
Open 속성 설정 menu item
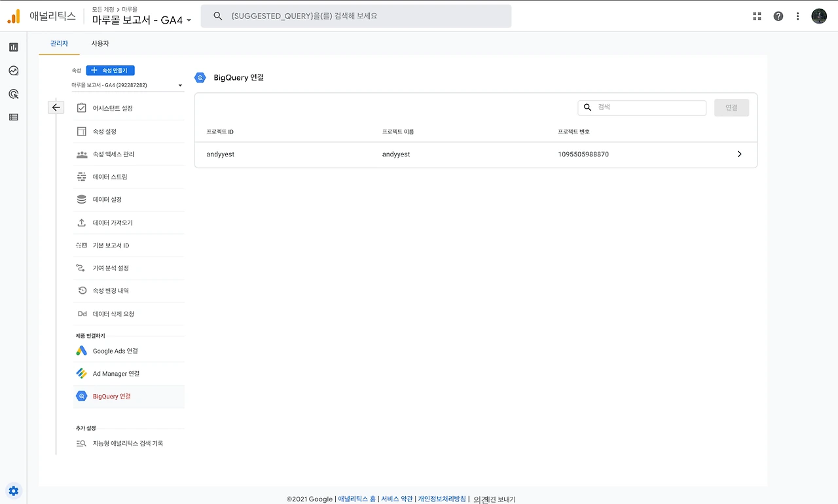[129, 132]
